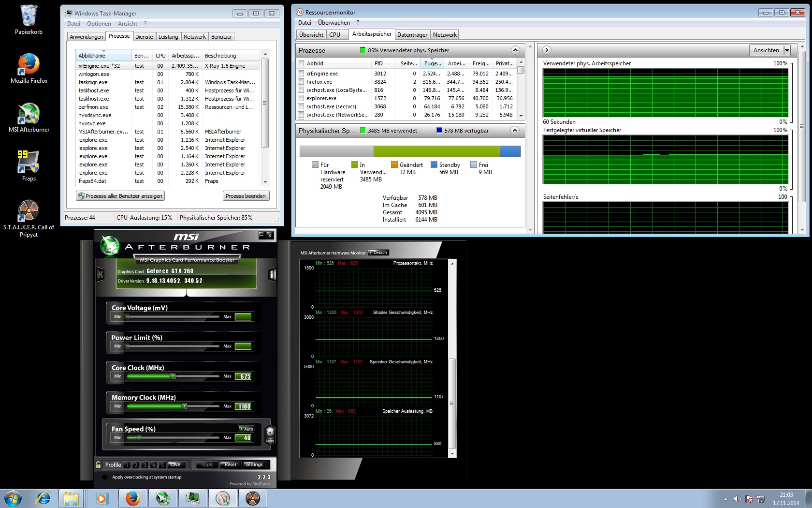Toggle Auto fan speed in Afterburner
Image resolution: width=812 pixels, height=508 pixels.
pyautogui.click(x=246, y=429)
